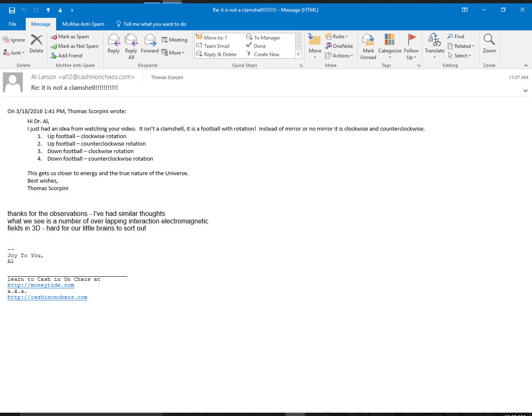The image size is (532, 416).
Task: Click the Quick Steps gallery down arrow
Action: point(298,46)
